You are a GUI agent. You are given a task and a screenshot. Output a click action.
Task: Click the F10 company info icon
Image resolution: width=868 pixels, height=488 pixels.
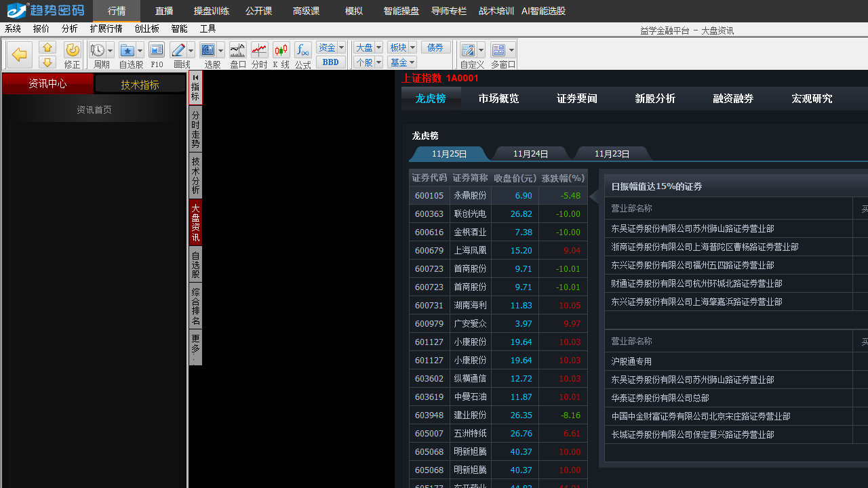(x=157, y=49)
